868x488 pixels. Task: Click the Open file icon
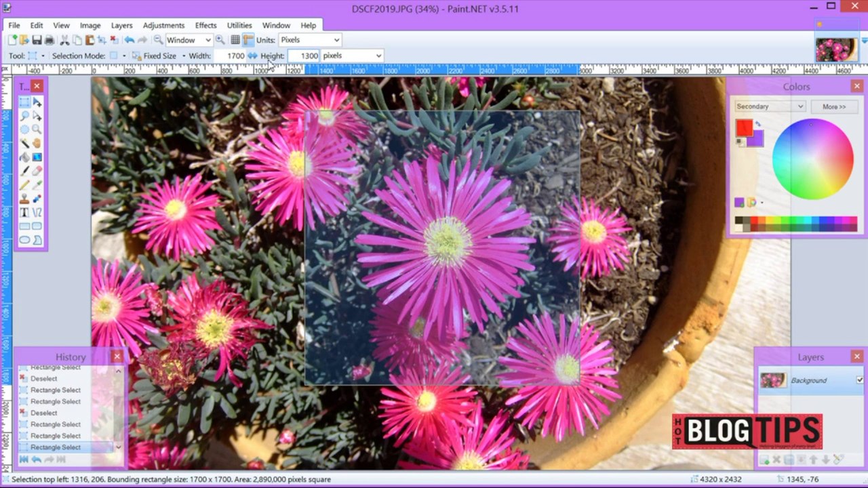coord(24,40)
